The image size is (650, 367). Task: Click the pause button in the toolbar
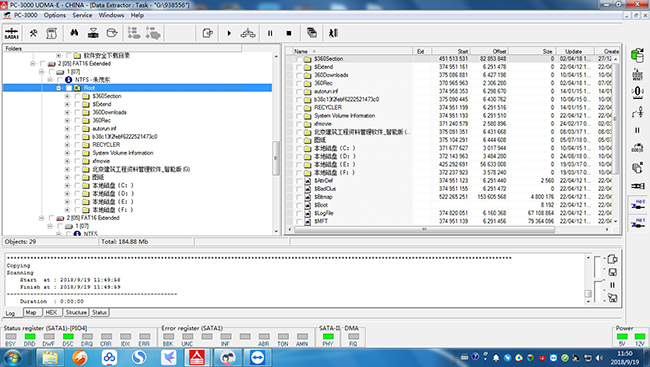pos(270,33)
